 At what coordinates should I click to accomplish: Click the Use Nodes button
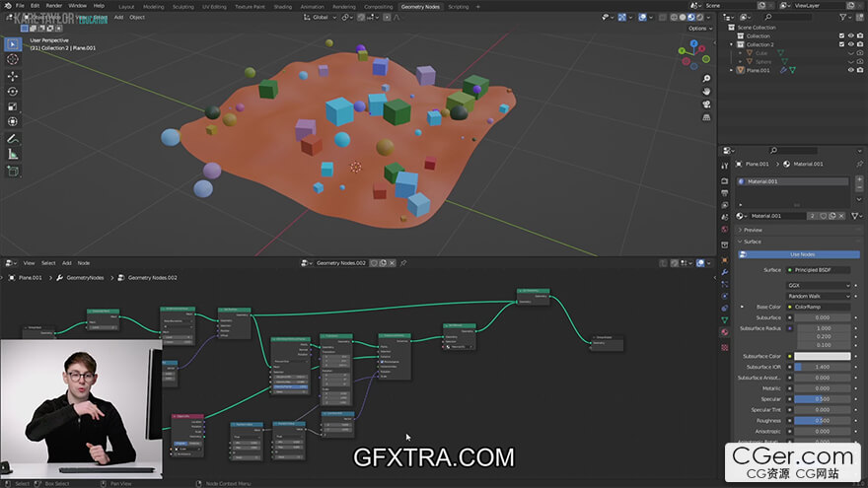point(801,254)
